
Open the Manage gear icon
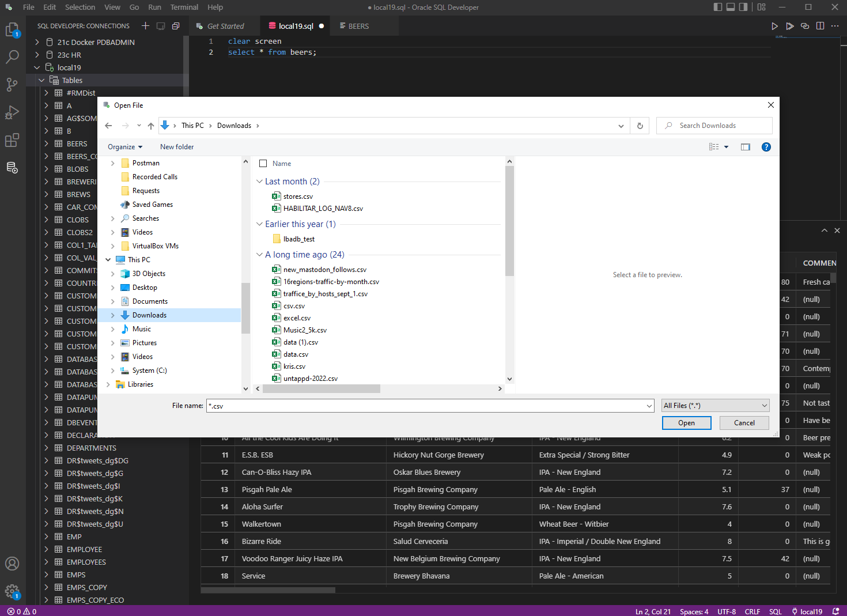tap(12, 591)
